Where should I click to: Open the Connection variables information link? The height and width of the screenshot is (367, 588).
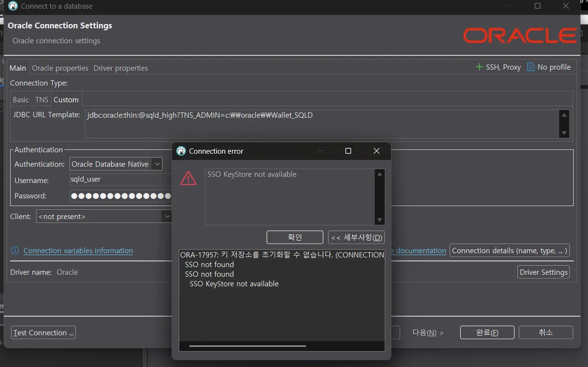coord(78,250)
